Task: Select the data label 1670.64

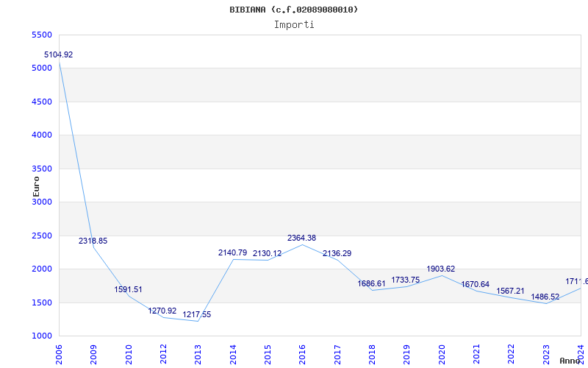Action: pos(476,284)
